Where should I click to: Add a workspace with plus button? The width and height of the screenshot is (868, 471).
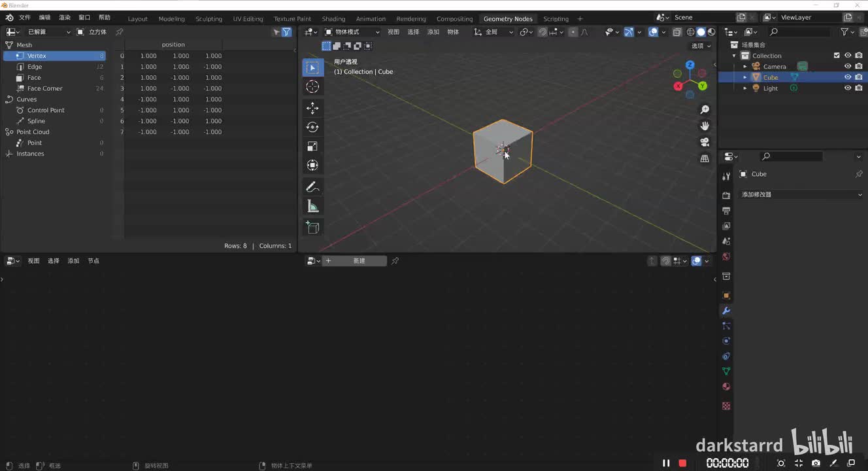coord(580,18)
